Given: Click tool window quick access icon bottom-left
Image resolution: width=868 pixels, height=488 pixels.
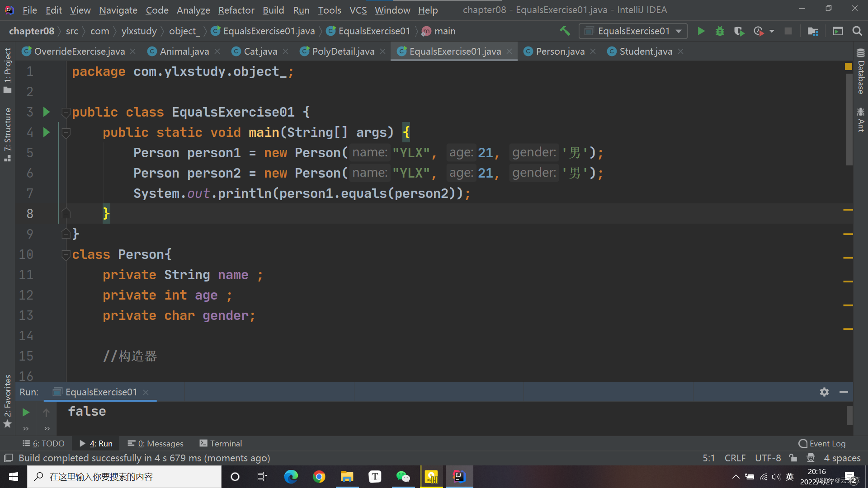Looking at the screenshot, I should click(8, 458).
